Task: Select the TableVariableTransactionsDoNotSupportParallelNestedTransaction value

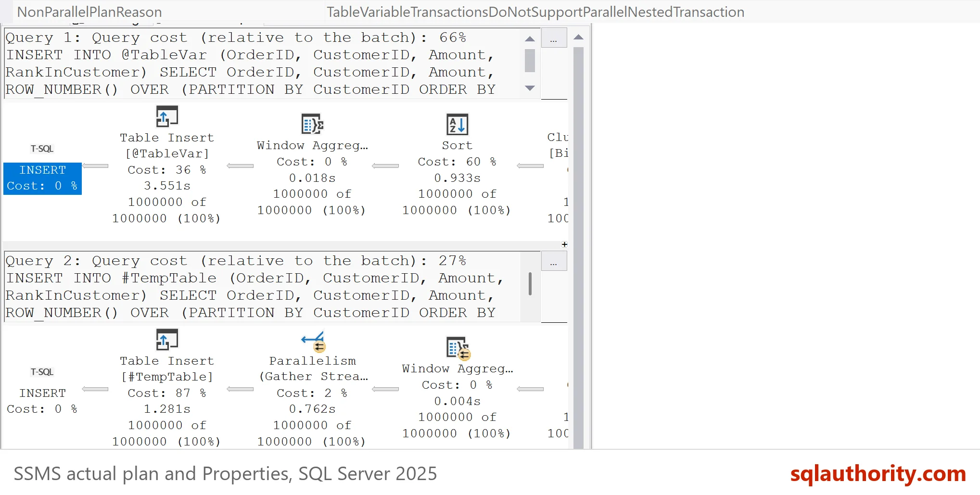Action: (535, 12)
